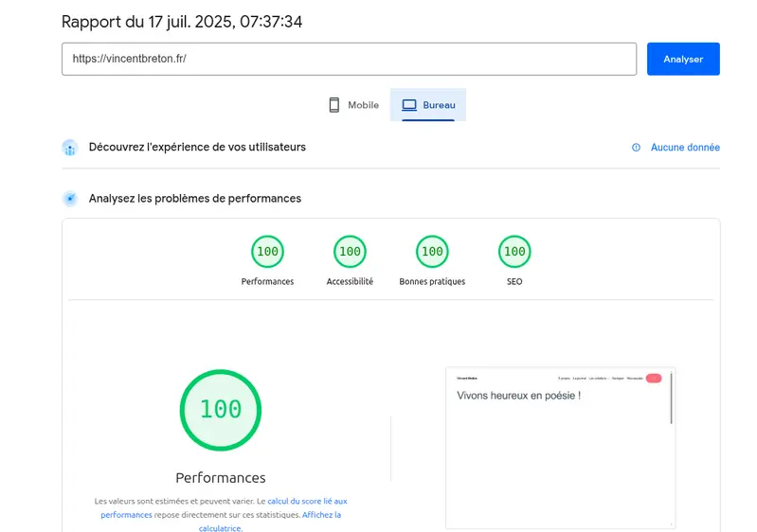Click the large 100 Performances gauge
The image size is (757, 532).
(221, 410)
